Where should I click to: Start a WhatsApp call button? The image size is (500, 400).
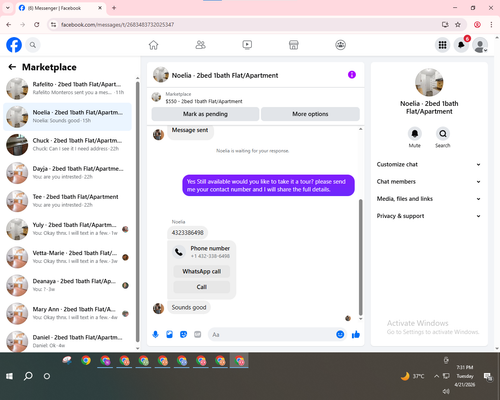pos(202,271)
